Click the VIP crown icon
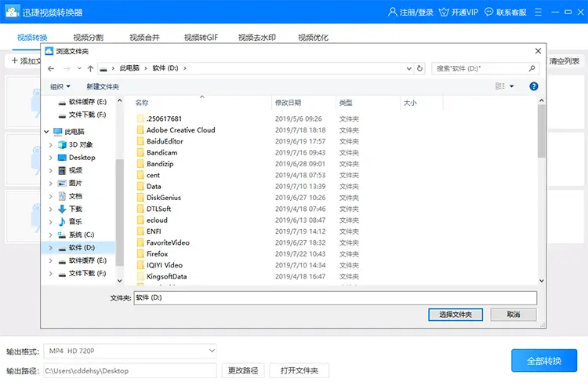 coord(444,12)
